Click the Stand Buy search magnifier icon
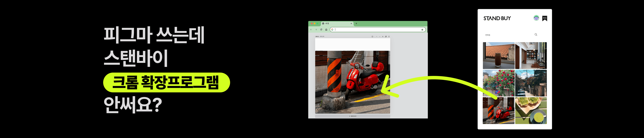 pos(536,35)
